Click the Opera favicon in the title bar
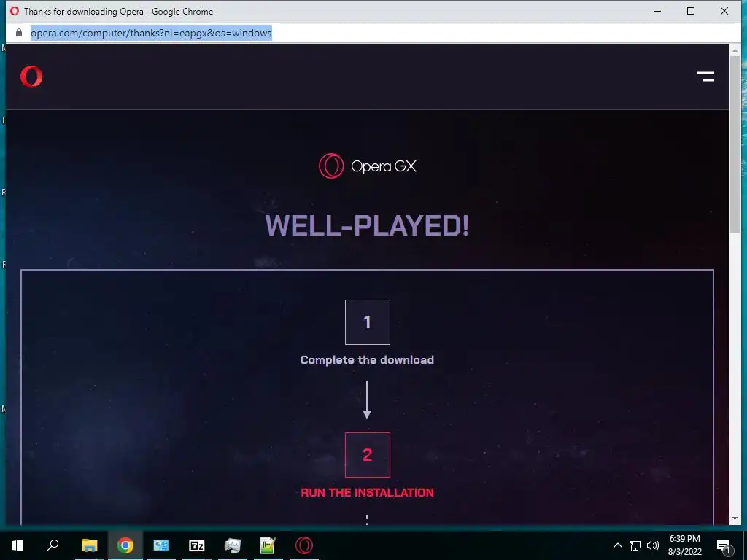Screen dimensions: 747x560 [x=15, y=11]
